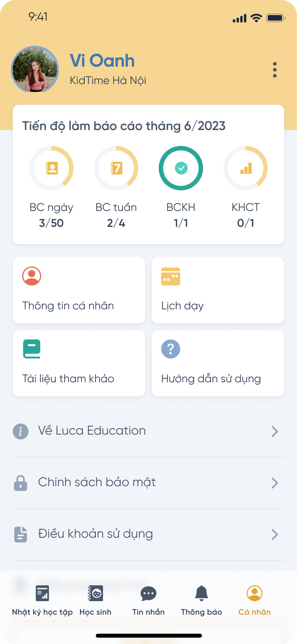Tap the completed BCKH checkmark ring
Screen dimensions: 297x644
click(x=181, y=168)
